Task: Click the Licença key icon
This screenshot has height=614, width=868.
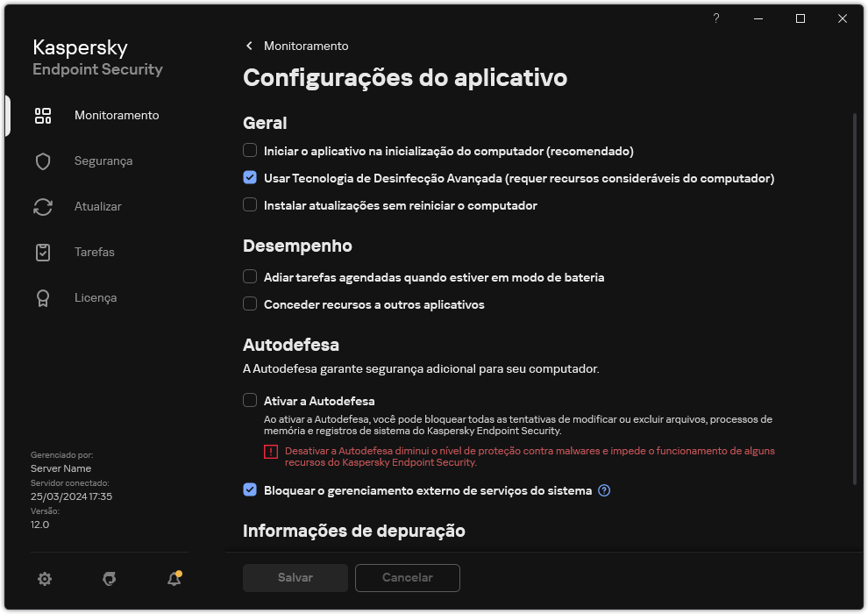Action: [x=42, y=297]
